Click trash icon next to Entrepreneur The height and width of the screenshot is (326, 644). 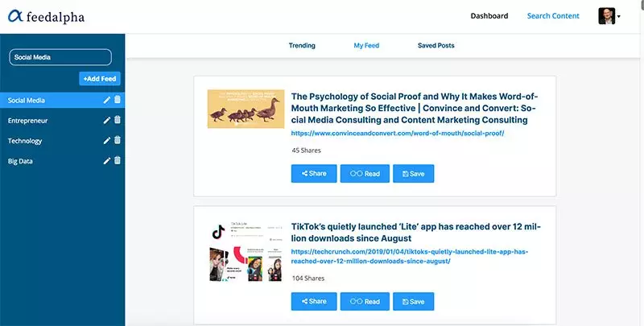(118, 120)
